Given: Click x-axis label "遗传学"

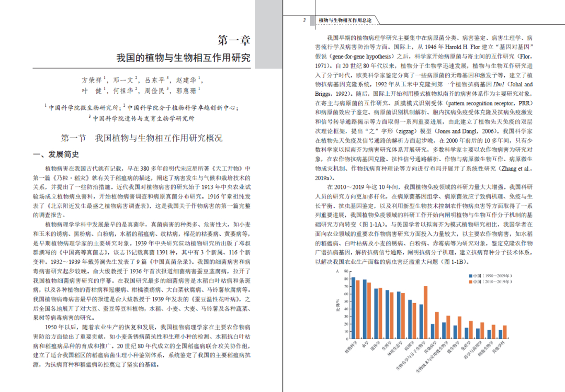Looking at the screenshot, I should click(375, 345).
